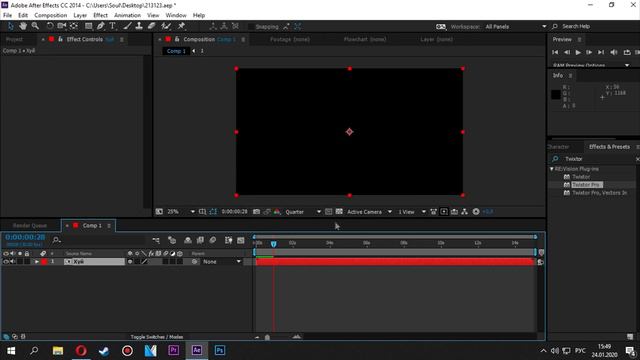Mute the Xyil layer audio speaker
Viewport: 640px width, 360px height.
pyautogui.click(x=13, y=262)
